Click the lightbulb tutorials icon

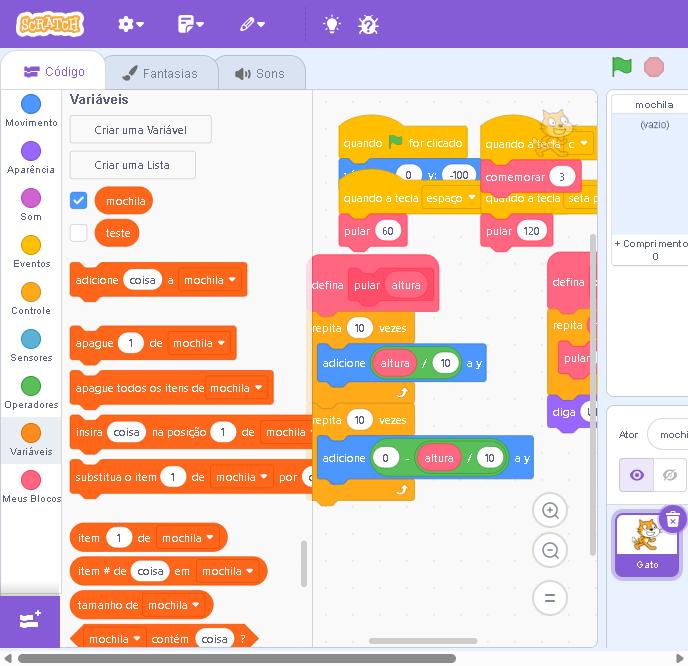332,25
